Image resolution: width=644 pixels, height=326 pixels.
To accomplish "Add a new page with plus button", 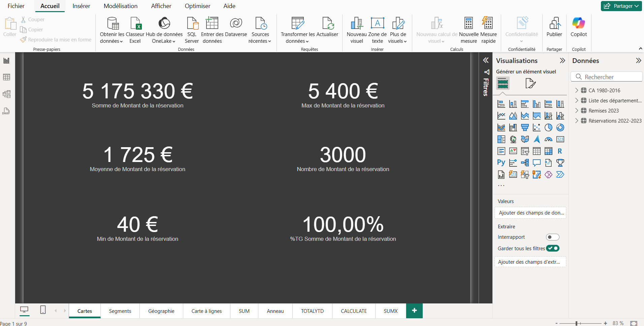I will coord(414,311).
